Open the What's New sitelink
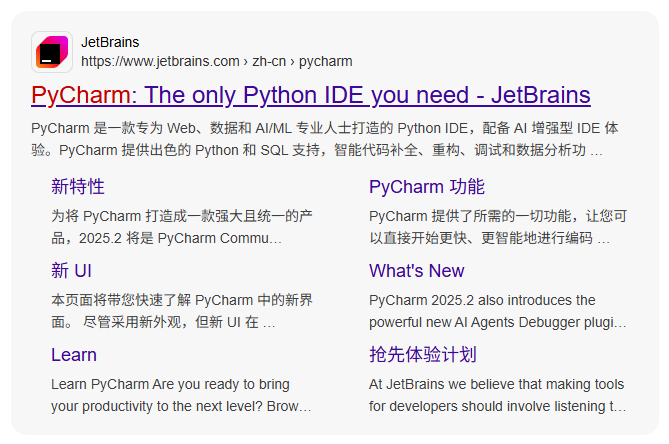Viewport: 669px width, 444px height. coord(416,270)
